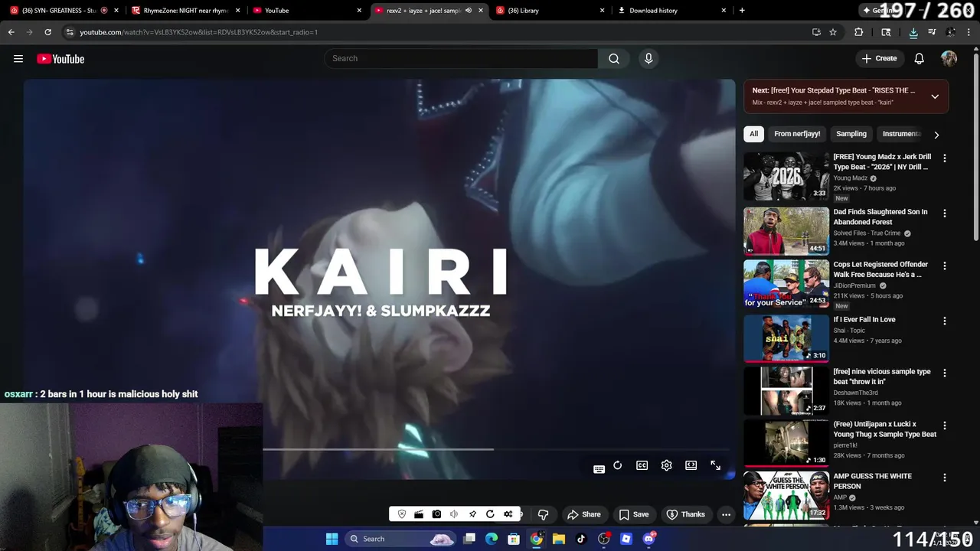Bookmark this page with the star
The image size is (980, 551).
coord(833,32)
